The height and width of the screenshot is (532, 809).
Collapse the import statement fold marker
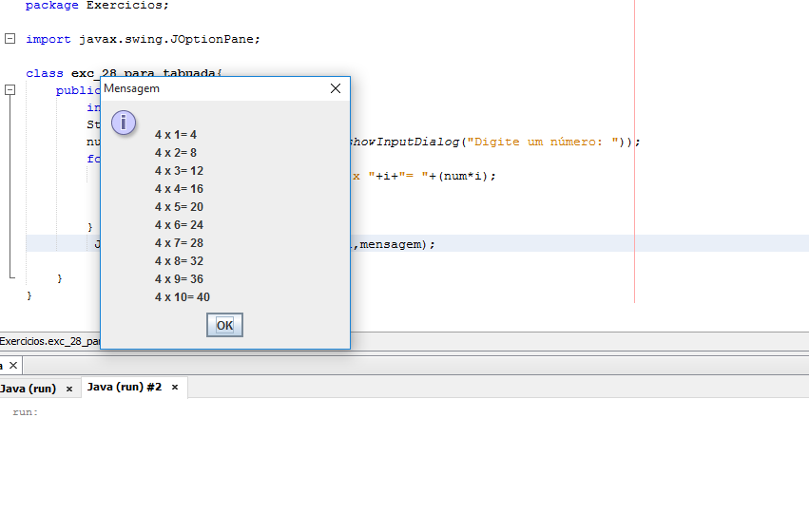pyautogui.click(x=10, y=39)
